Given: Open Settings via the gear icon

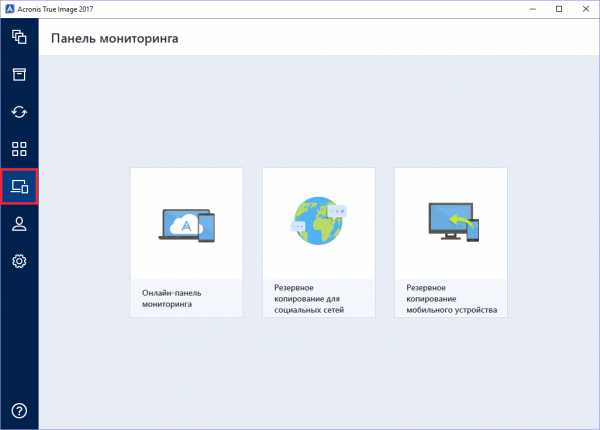Looking at the screenshot, I should (19, 261).
